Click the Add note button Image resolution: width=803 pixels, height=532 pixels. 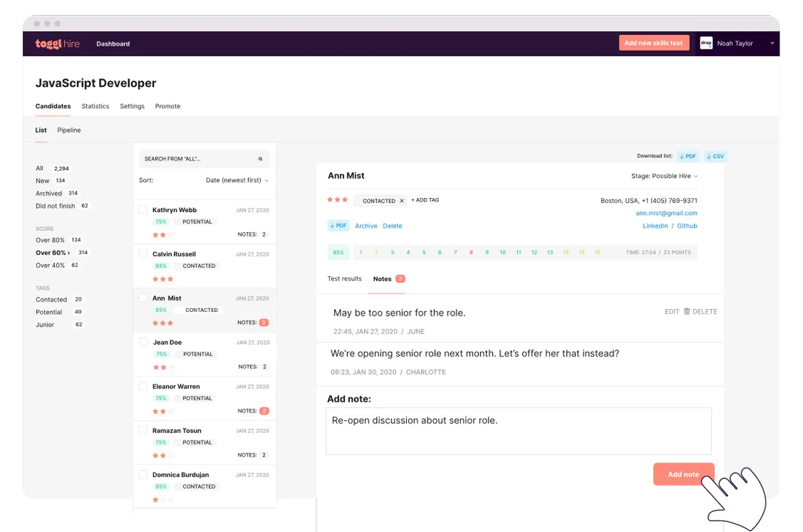coord(683,474)
